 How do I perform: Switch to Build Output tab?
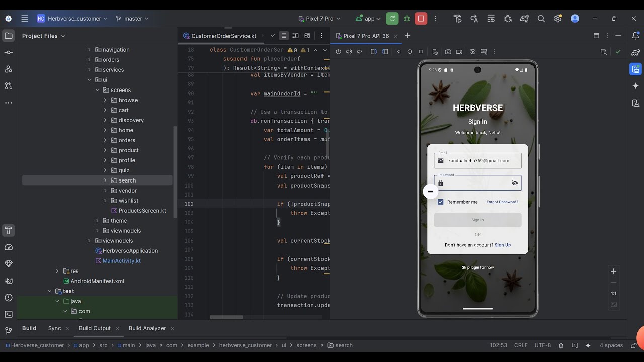[95, 328]
